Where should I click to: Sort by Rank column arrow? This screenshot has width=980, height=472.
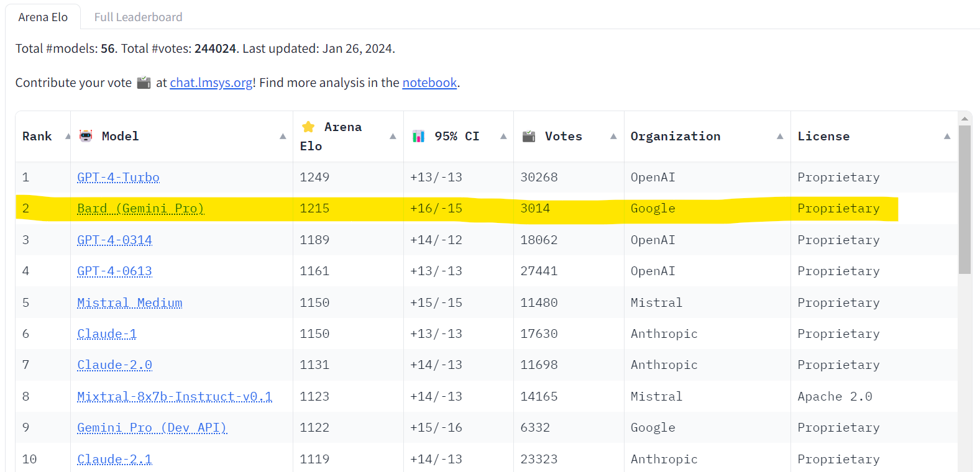coord(68,136)
